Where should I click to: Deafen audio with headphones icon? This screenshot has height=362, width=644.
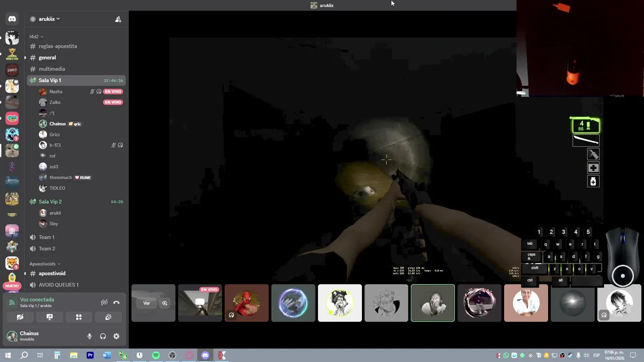(103, 336)
